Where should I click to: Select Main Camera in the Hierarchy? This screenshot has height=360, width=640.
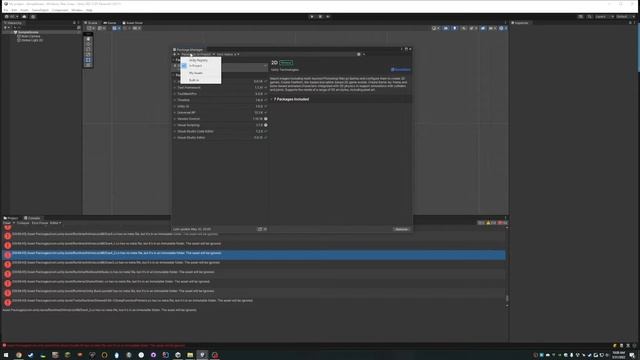pyautogui.click(x=31, y=36)
